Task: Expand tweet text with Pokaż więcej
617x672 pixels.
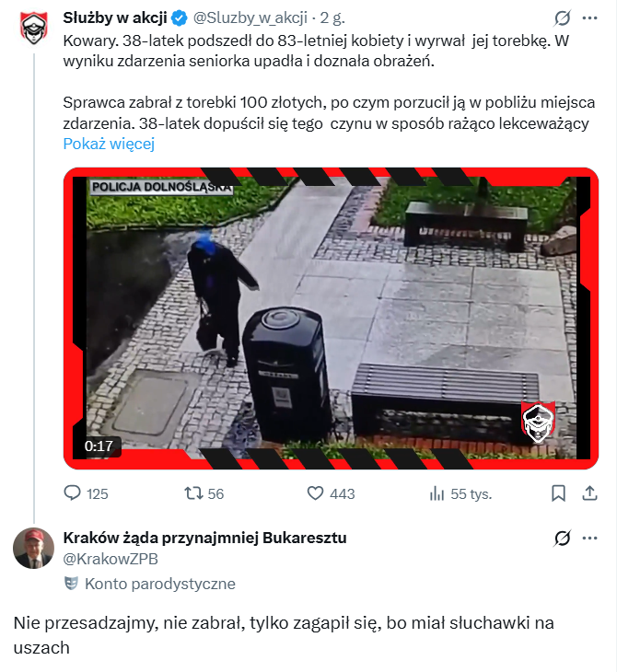Action: click(x=109, y=144)
